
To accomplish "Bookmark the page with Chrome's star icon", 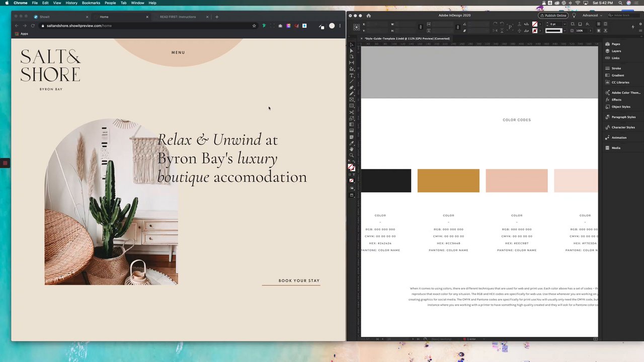I will pos(254,26).
